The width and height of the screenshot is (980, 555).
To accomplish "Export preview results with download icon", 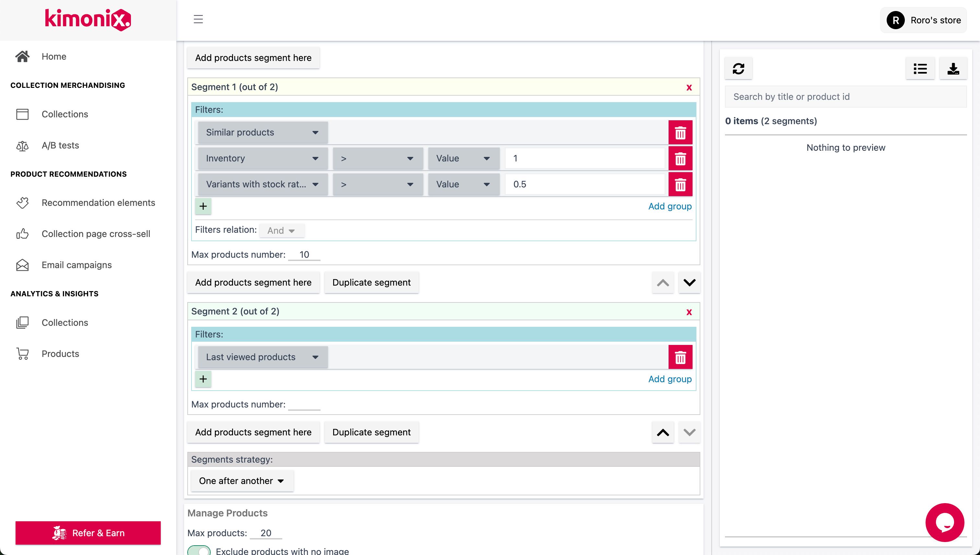I will pyautogui.click(x=953, y=68).
